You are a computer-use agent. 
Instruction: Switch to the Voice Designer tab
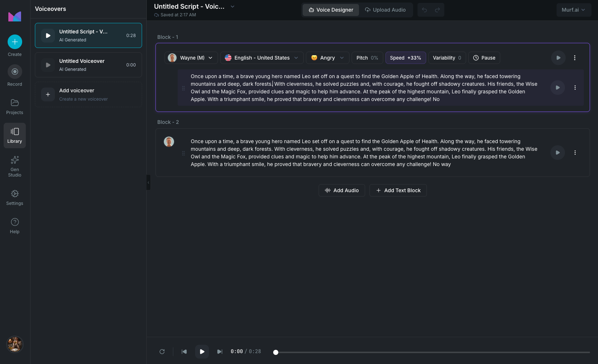[330, 10]
